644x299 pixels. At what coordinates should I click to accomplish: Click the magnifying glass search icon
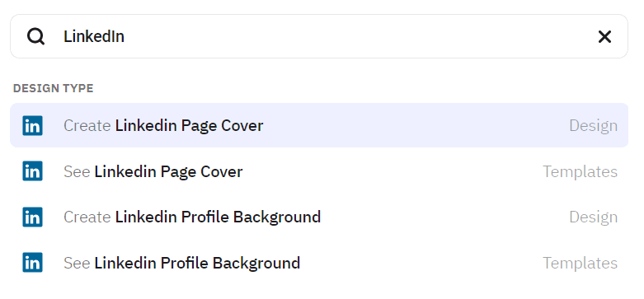pos(35,36)
